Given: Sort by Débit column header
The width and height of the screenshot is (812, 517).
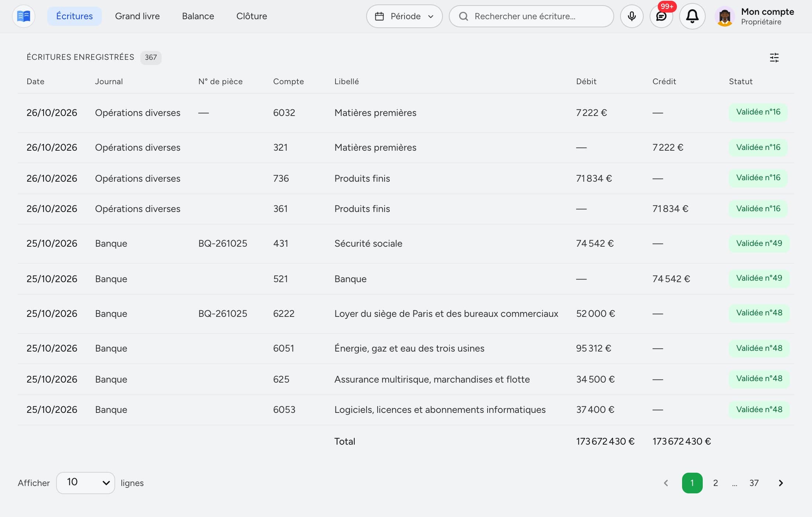Looking at the screenshot, I should tap(586, 82).
